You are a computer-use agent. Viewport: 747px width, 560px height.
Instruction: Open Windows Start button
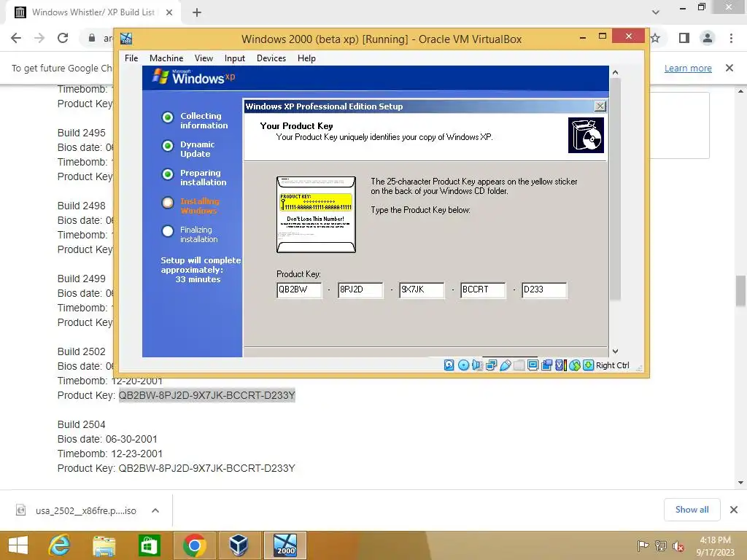pos(18,545)
